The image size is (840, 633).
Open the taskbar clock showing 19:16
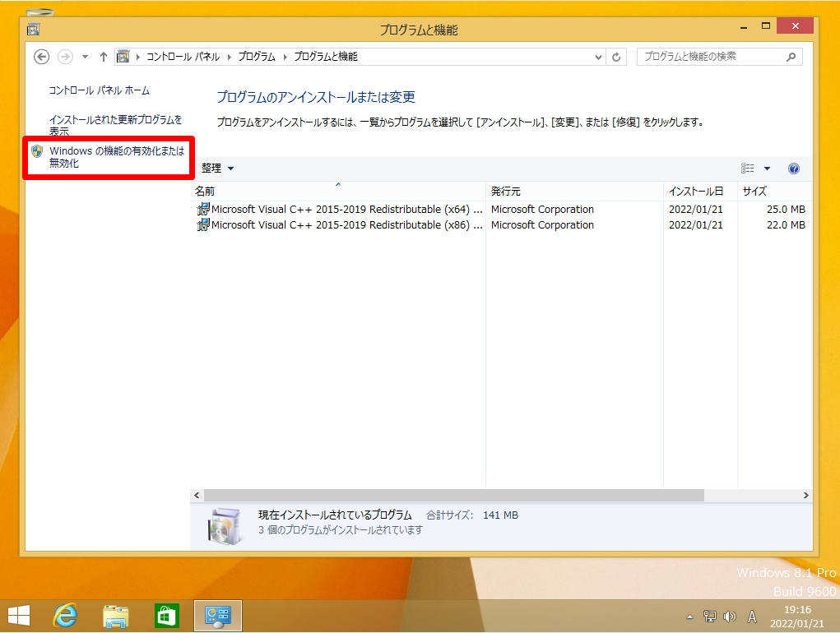[797, 617]
